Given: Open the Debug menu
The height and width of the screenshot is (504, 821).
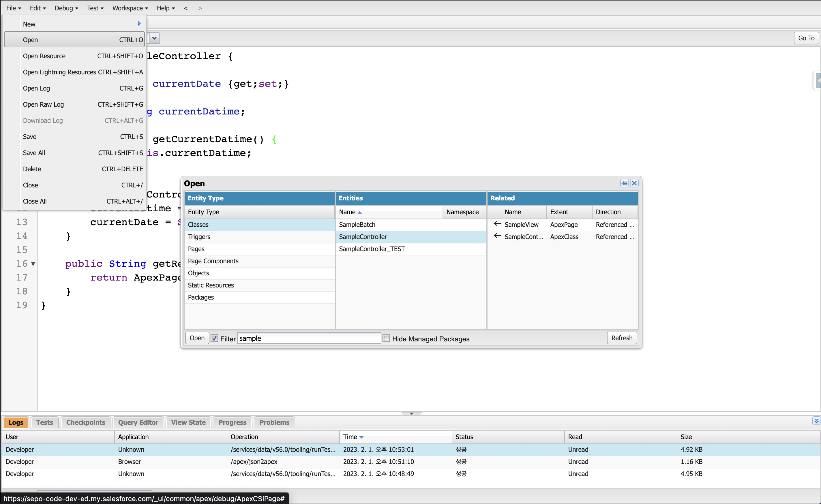Looking at the screenshot, I should [x=66, y=8].
